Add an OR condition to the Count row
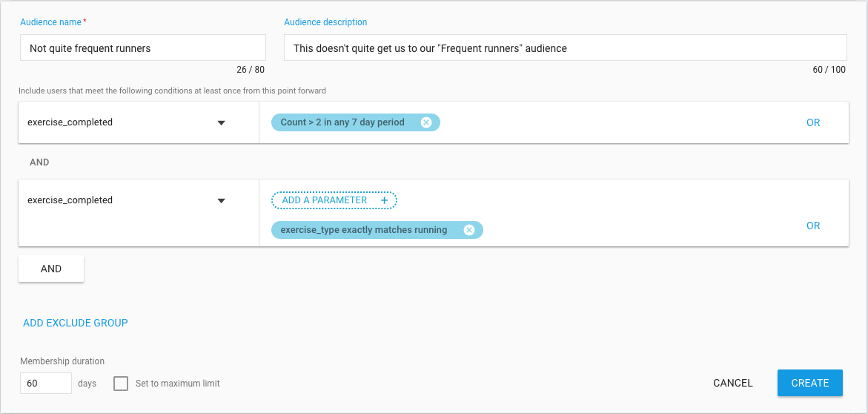 pyautogui.click(x=813, y=123)
